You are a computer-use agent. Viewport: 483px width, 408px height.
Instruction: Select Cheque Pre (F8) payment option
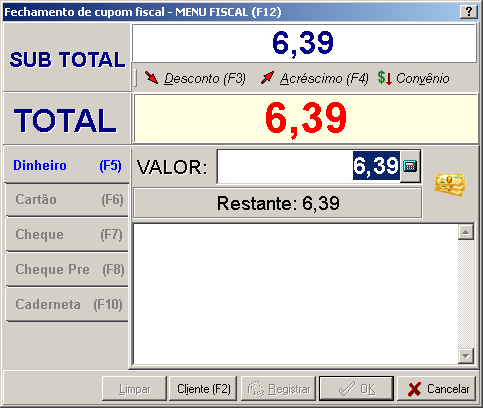click(67, 269)
